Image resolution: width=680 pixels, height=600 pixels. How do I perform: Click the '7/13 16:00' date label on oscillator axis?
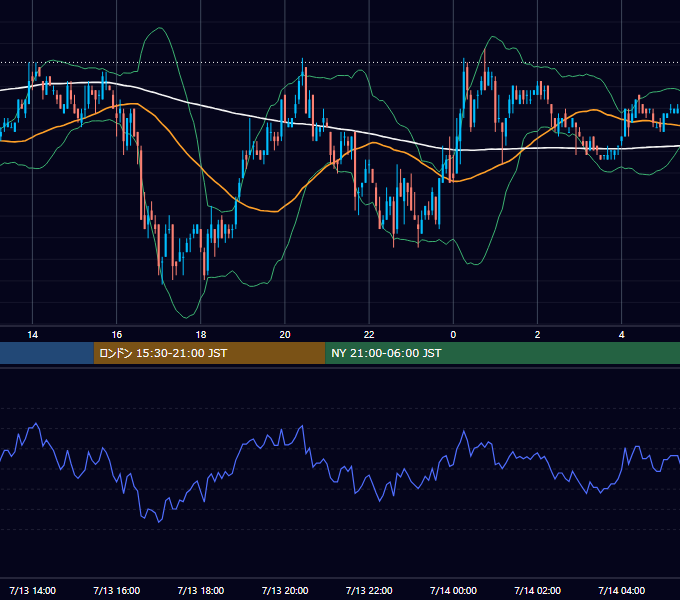coord(117,590)
